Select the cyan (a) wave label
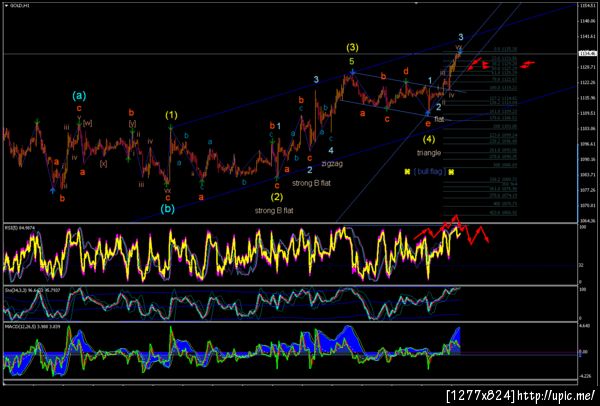This screenshot has width=600, height=406. [79, 96]
